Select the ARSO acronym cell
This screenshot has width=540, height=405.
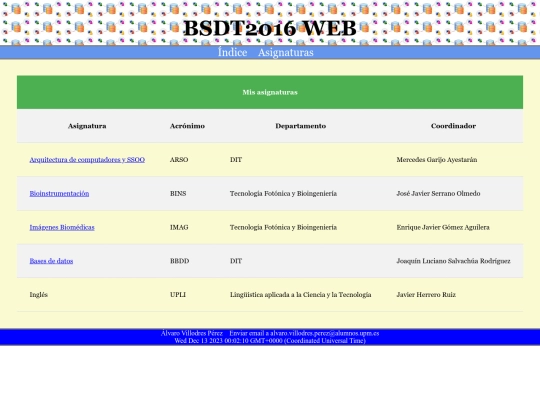coord(187,160)
